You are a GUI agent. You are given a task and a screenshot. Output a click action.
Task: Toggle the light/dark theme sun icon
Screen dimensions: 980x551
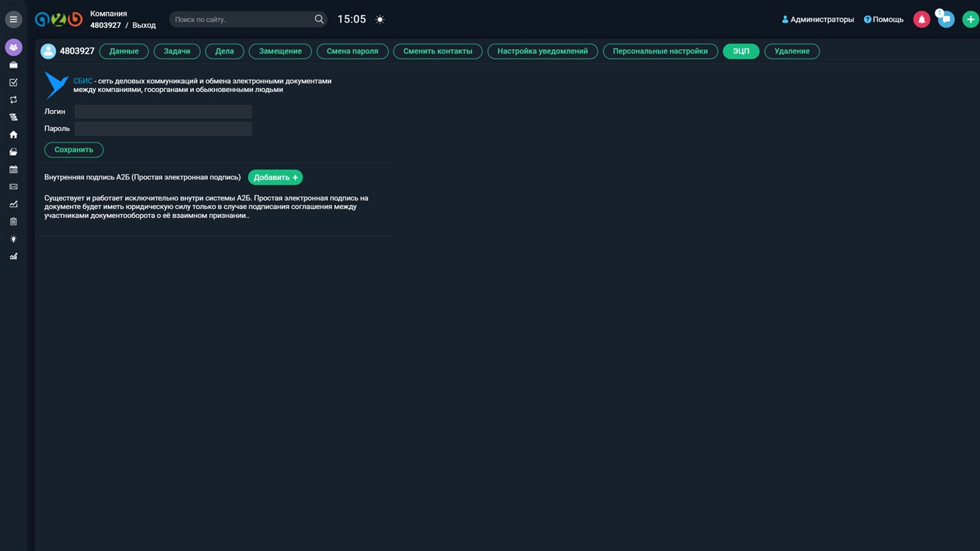380,20
